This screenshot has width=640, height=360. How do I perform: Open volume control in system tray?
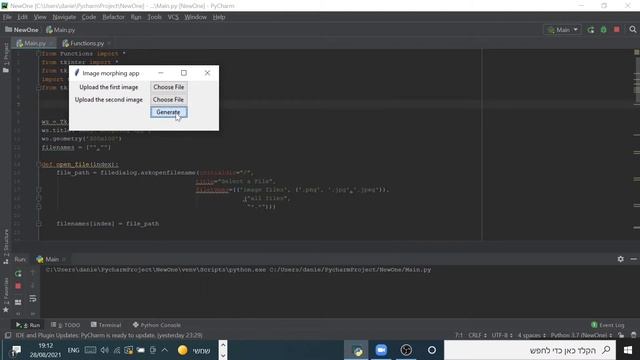[104, 350]
